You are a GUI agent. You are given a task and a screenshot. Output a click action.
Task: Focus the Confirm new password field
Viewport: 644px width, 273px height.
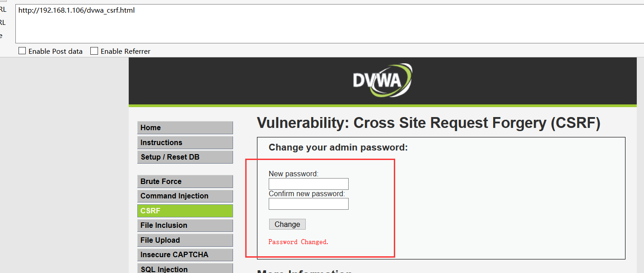pyautogui.click(x=308, y=204)
